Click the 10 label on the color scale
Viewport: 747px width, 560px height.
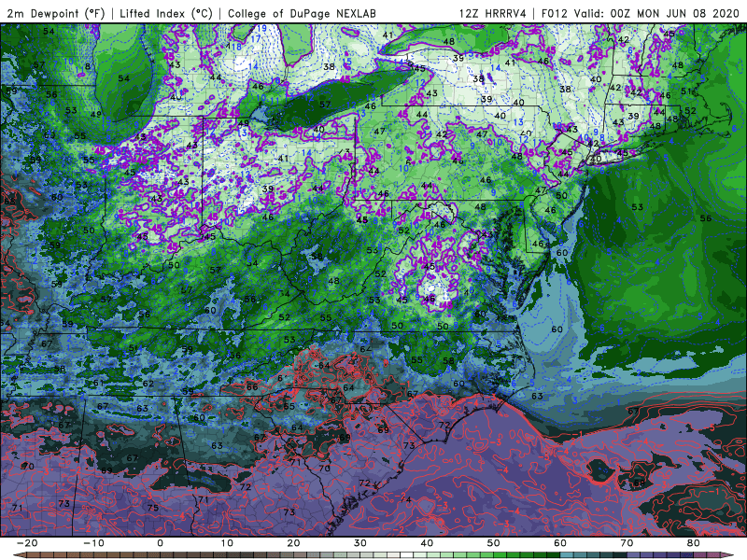tap(227, 543)
